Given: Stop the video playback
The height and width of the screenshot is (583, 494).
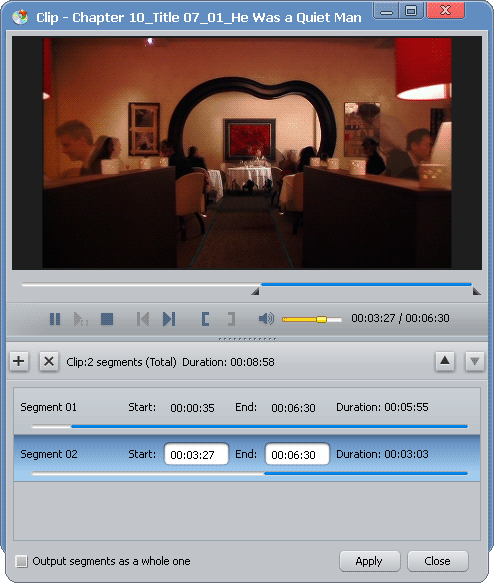Looking at the screenshot, I should (x=107, y=319).
